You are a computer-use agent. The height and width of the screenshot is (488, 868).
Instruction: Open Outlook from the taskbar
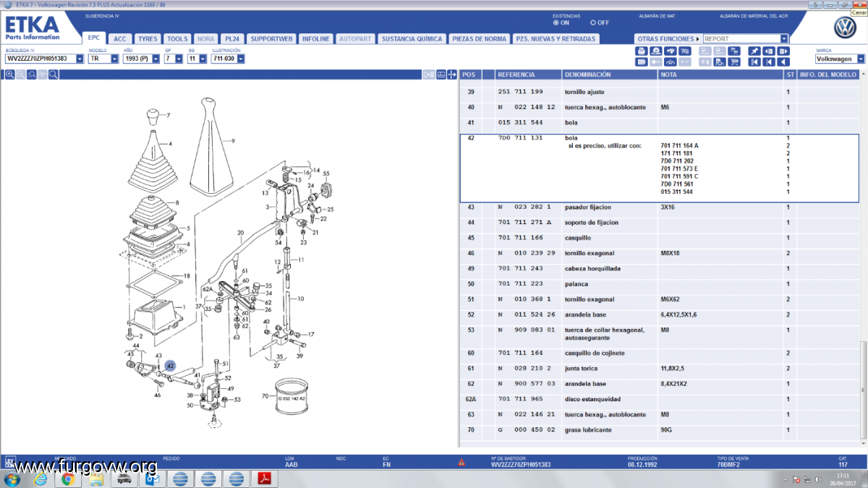(x=151, y=479)
